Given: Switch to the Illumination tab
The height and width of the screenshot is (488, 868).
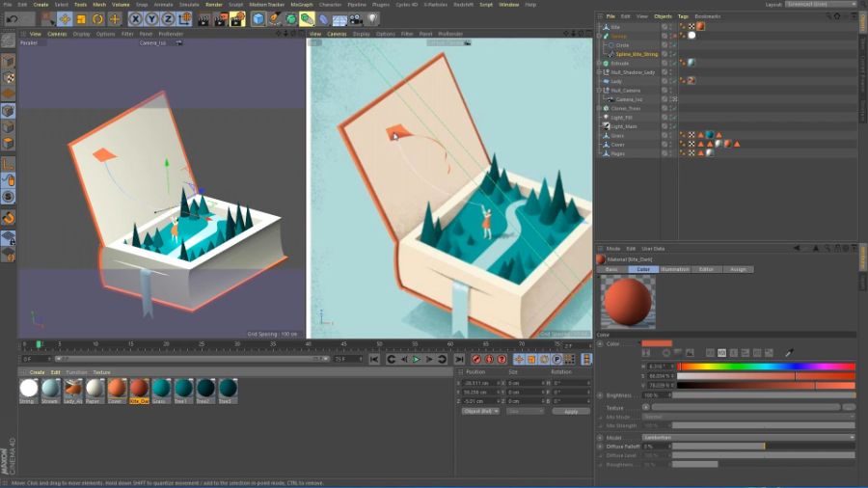Looking at the screenshot, I should point(674,269).
